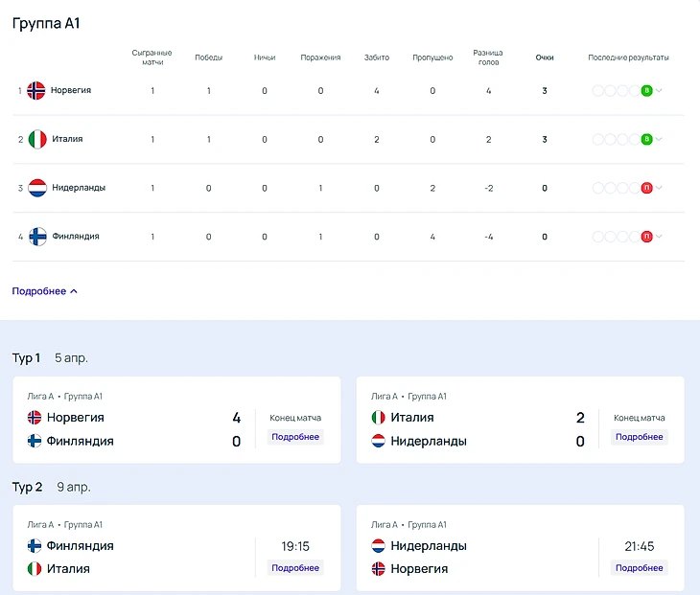Collapse table via Подробнее link below standings
The height and width of the screenshot is (595, 700).
coord(44,291)
